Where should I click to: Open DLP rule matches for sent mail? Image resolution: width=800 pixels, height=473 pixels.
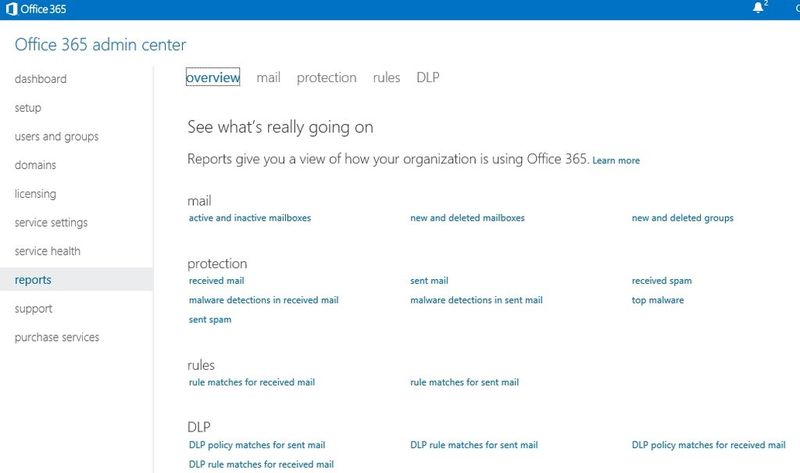pos(474,445)
